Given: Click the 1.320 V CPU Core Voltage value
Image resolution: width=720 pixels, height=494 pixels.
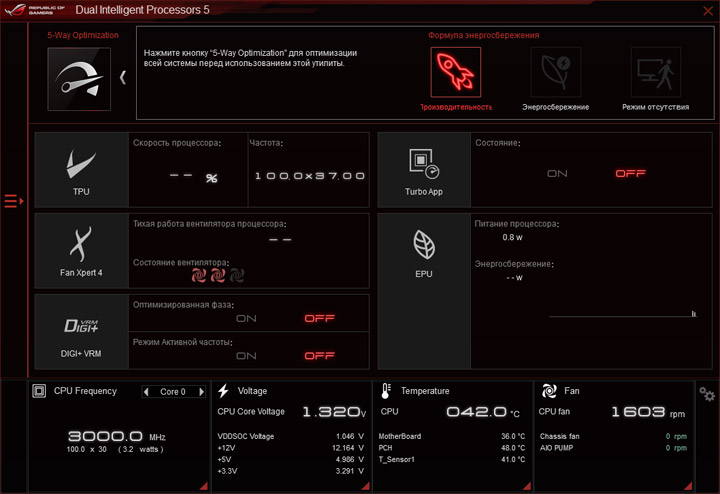Looking at the screenshot, I should click(x=334, y=412).
